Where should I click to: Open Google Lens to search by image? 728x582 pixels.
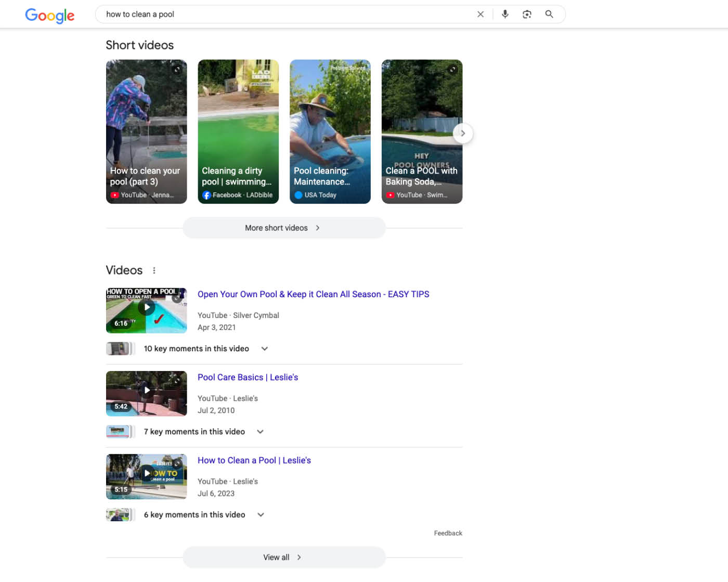coord(527,14)
